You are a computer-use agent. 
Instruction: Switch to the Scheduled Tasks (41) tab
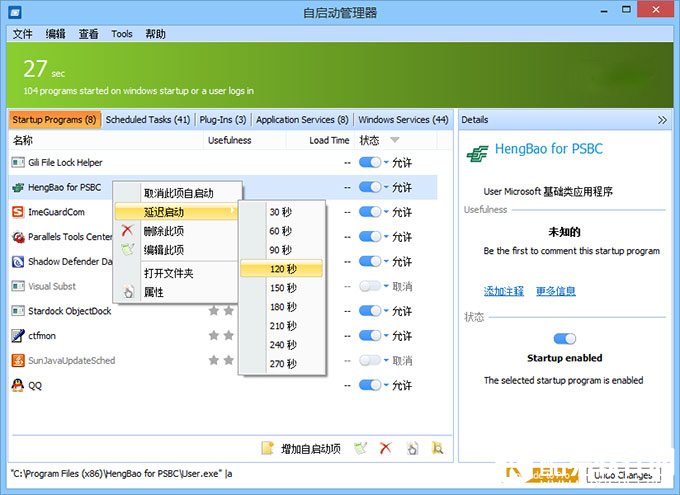click(148, 120)
